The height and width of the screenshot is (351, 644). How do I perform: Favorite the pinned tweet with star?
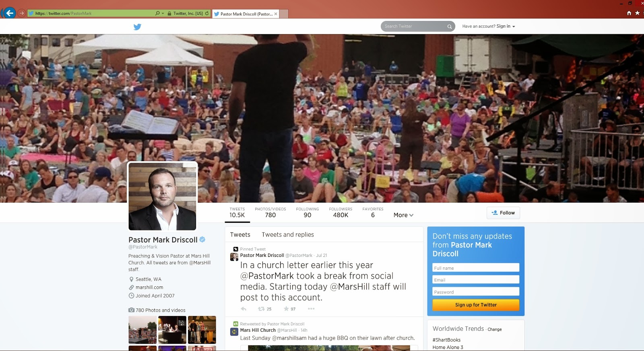pyautogui.click(x=286, y=309)
